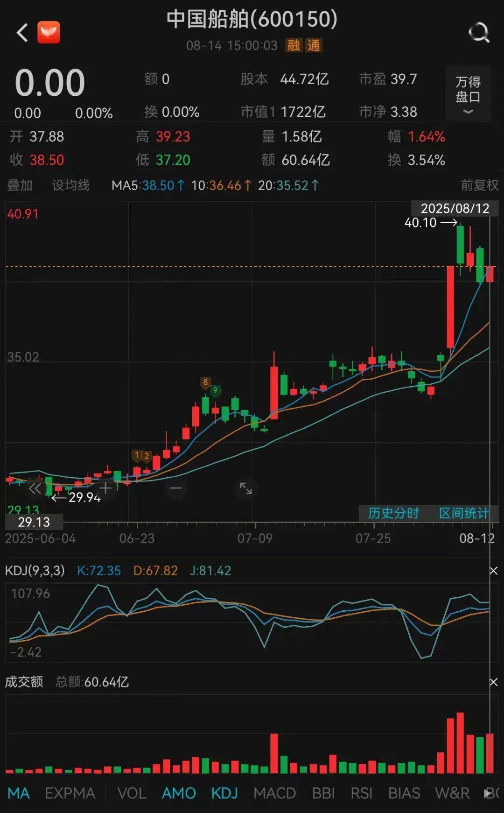Toggle the MA indicator

point(19,793)
